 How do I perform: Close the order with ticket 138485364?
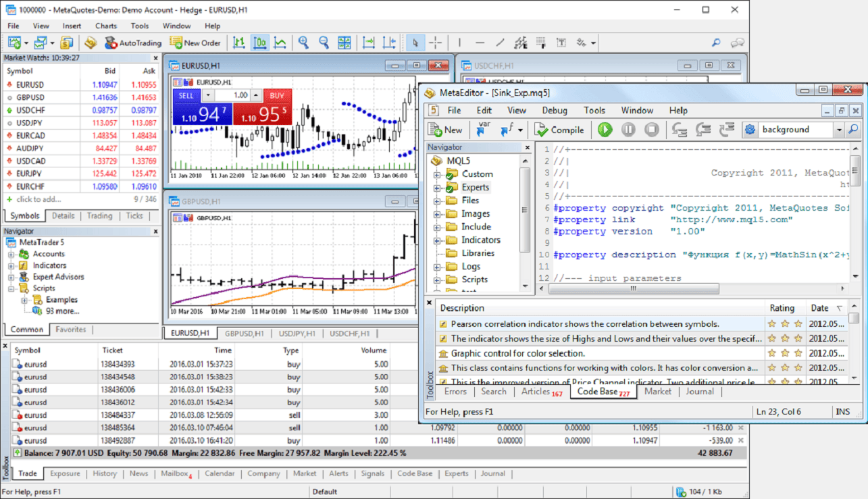click(x=741, y=427)
